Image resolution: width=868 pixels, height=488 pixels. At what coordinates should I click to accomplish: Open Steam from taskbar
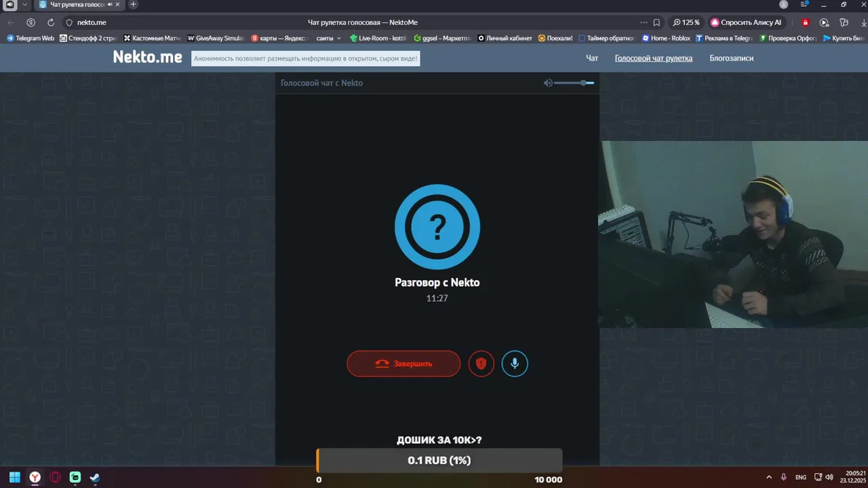(96, 477)
